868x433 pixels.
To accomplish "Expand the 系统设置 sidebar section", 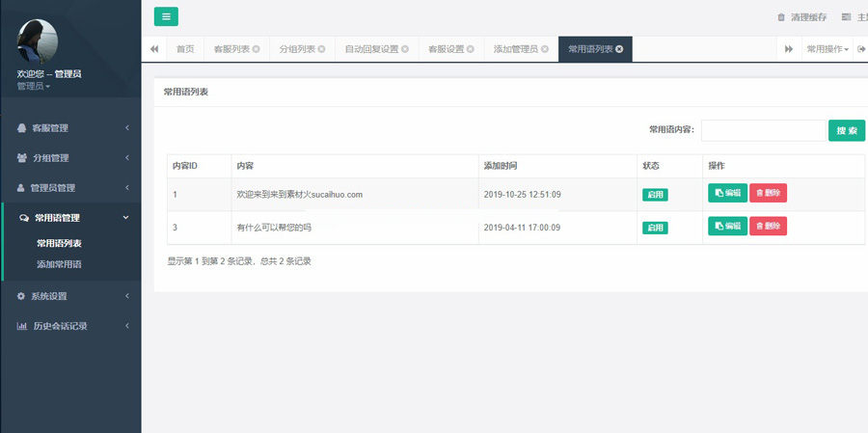I will pos(70,296).
